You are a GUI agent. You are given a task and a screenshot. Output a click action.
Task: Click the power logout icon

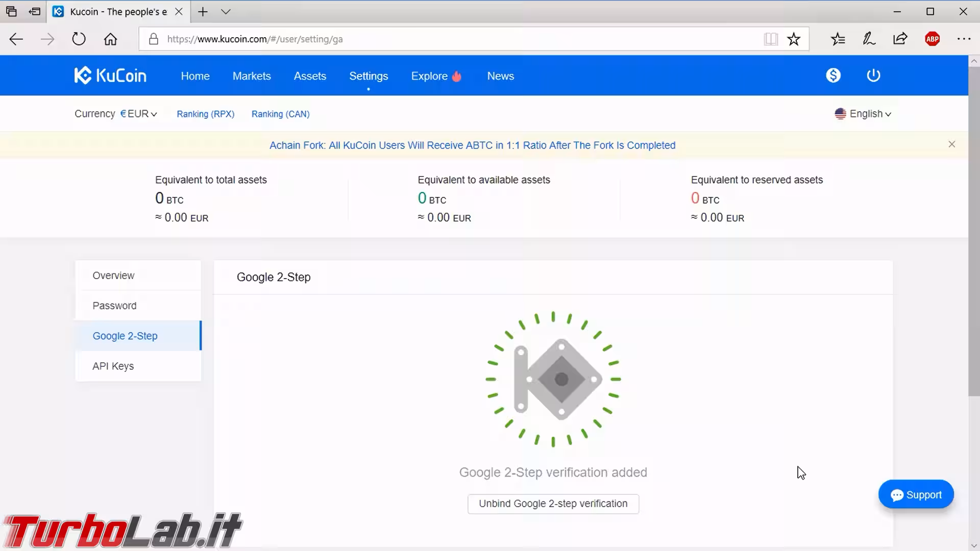pyautogui.click(x=873, y=76)
